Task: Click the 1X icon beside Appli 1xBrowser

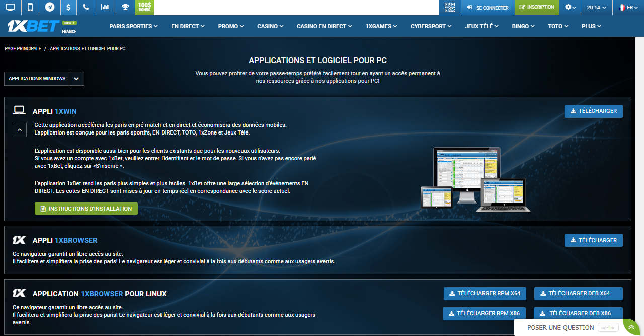Action: (x=19, y=240)
